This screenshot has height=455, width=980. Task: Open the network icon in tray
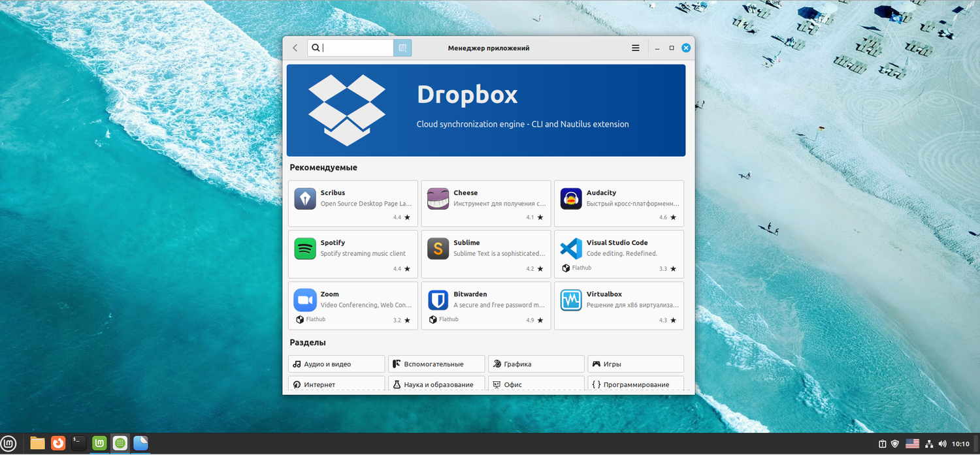(x=928, y=444)
